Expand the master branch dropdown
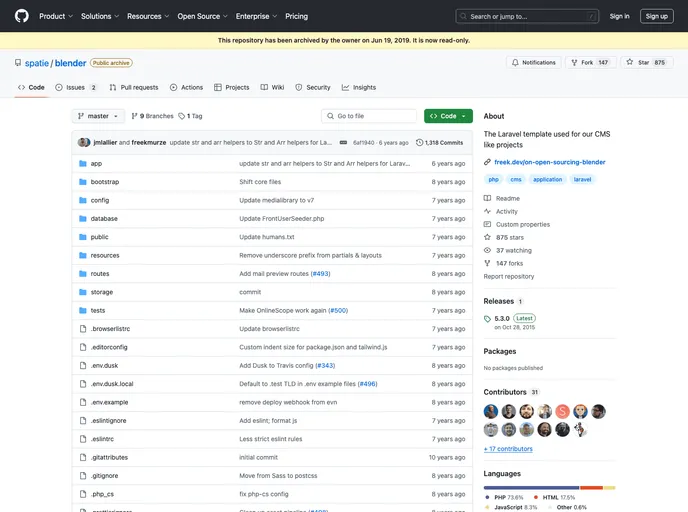 [98, 116]
